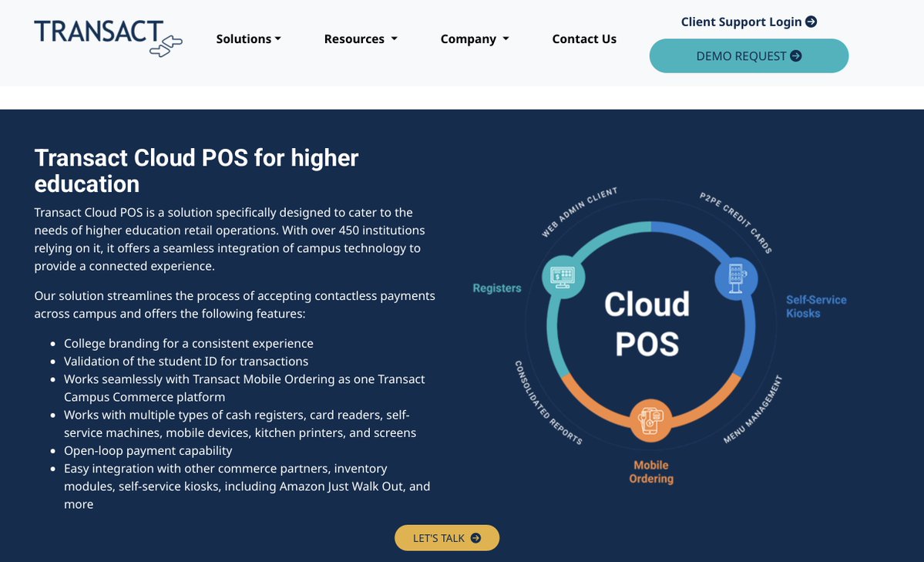Click the Mobile Ordering phone icon
The image size is (924, 562).
coord(650,420)
